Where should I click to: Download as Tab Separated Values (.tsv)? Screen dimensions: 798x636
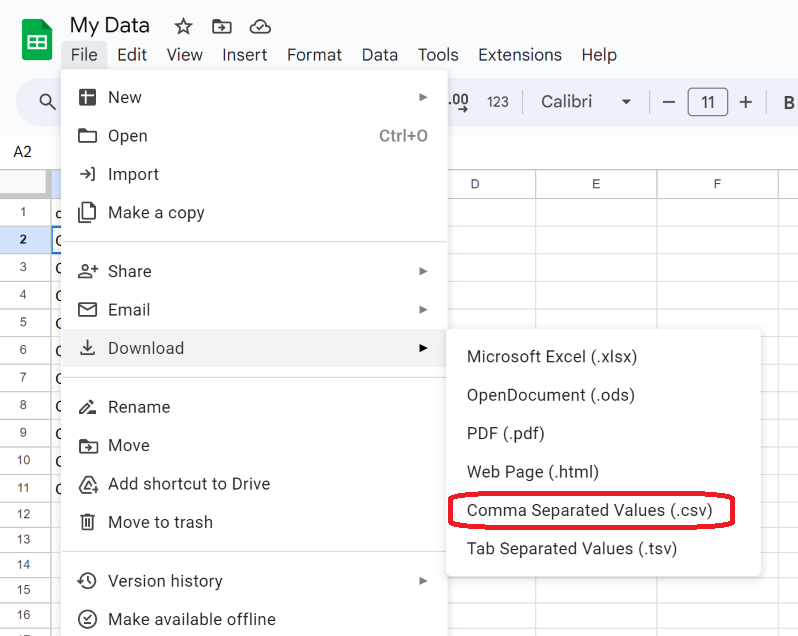coord(603,548)
